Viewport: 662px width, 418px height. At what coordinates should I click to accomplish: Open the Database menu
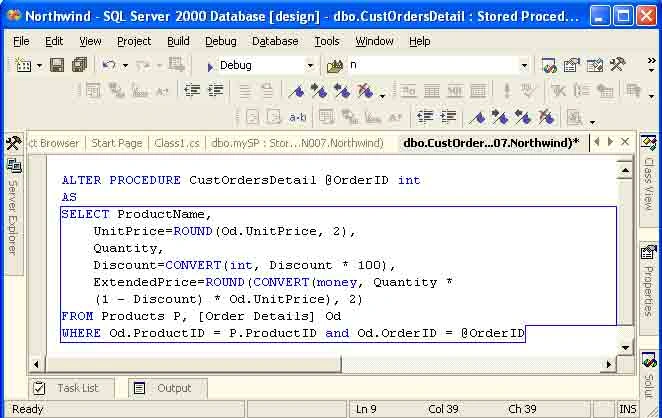click(x=275, y=41)
